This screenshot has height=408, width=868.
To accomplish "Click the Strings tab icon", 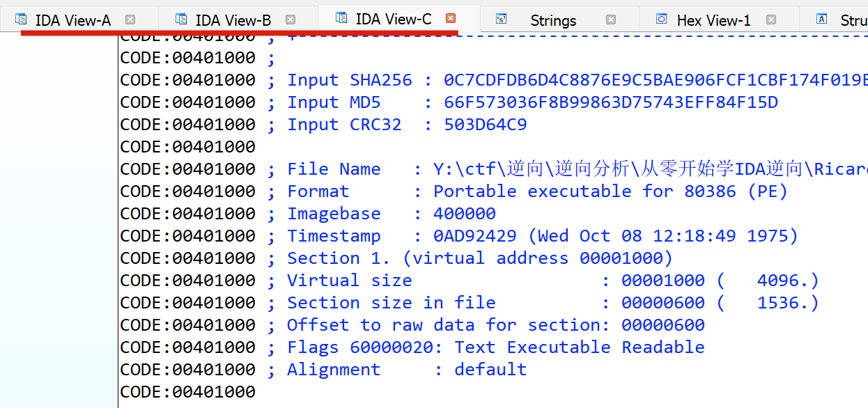I will coord(502,19).
